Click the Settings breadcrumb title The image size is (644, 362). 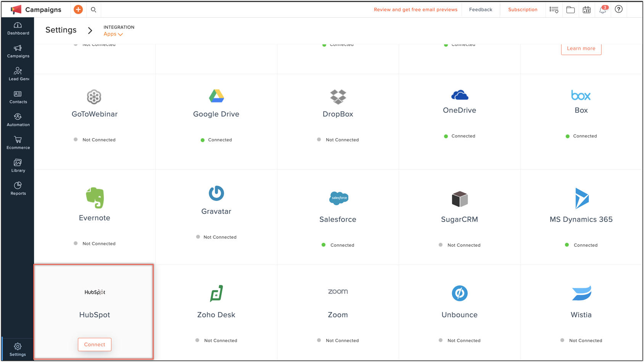point(61,30)
